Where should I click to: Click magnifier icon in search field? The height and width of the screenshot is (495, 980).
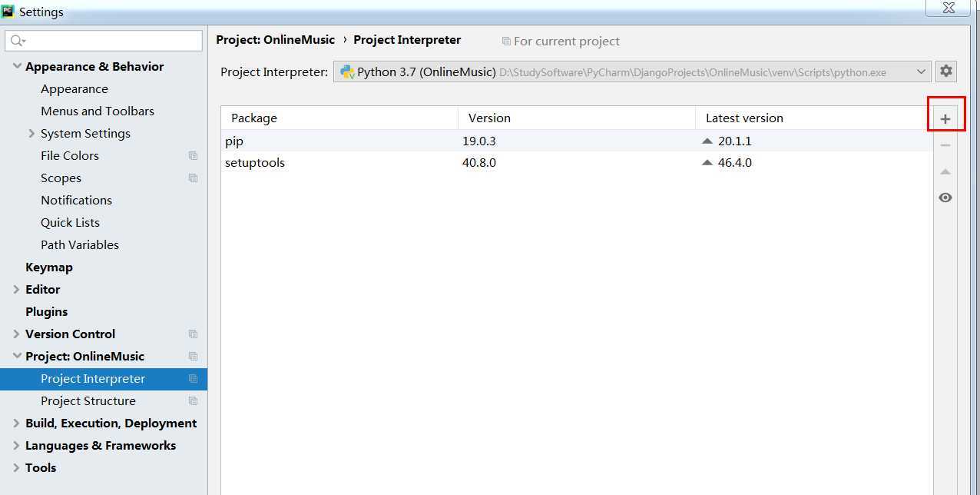click(x=18, y=41)
